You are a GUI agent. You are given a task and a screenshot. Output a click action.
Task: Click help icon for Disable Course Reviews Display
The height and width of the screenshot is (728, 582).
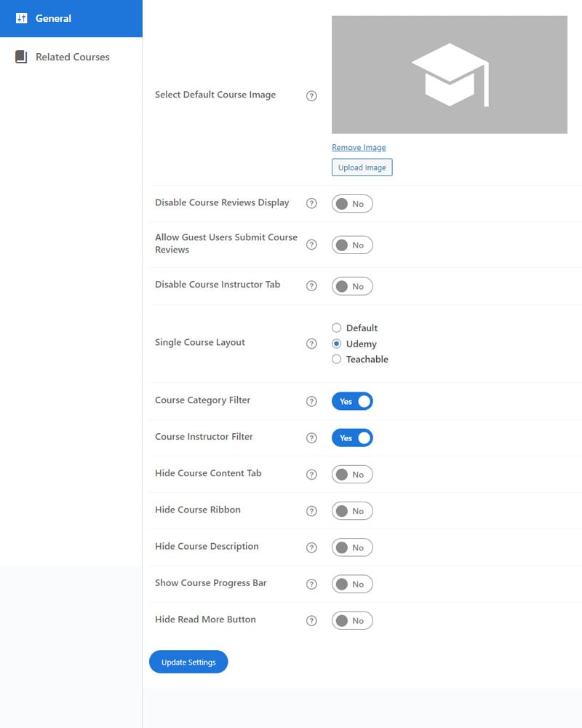pyautogui.click(x=311, y=203)
